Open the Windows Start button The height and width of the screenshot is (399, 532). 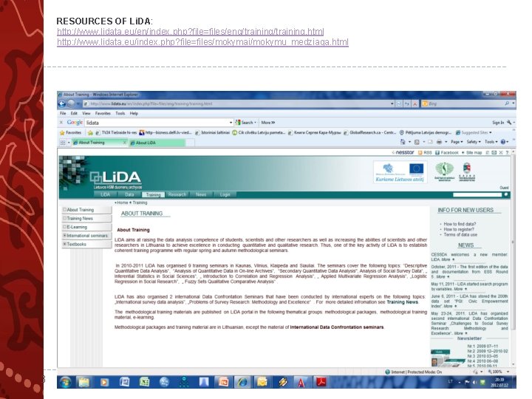(x=66, y=383)
